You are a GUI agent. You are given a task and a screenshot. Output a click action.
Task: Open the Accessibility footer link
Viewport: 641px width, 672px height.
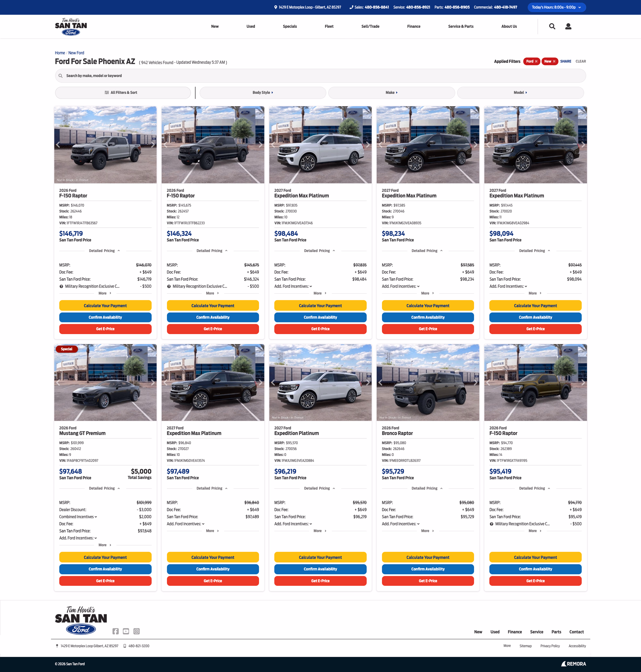coord(577,646)
